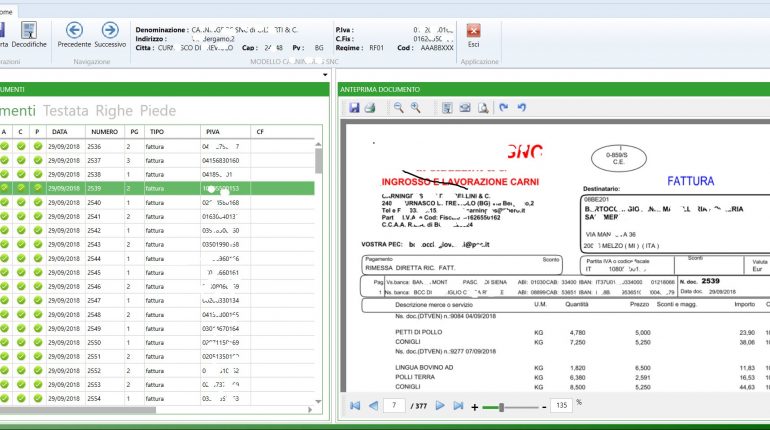
Task: Click green C status icon in row 2544
Action: [x=21, y=258]
